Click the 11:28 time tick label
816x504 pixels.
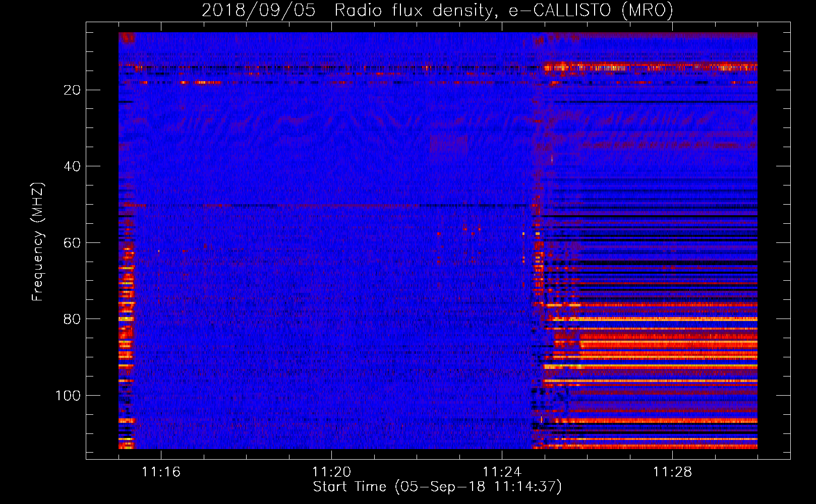click(x=673, y=472)
